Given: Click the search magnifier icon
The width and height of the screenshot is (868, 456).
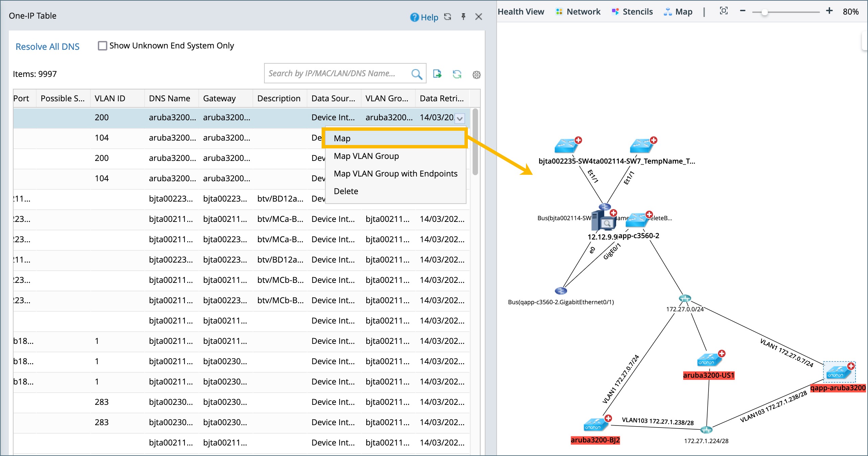Looking at the screenshot, I should pos(416,74).
